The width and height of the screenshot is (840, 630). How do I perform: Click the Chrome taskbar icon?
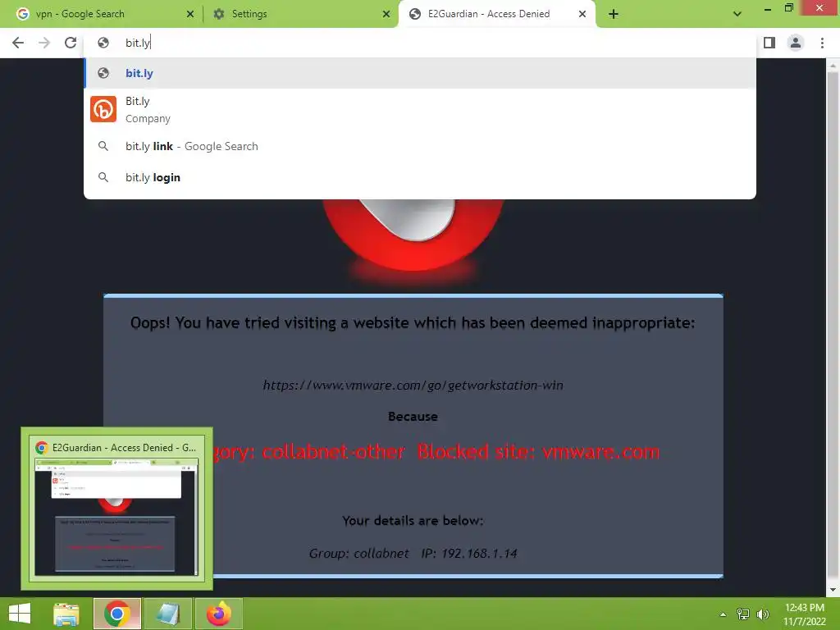point(116,614)
